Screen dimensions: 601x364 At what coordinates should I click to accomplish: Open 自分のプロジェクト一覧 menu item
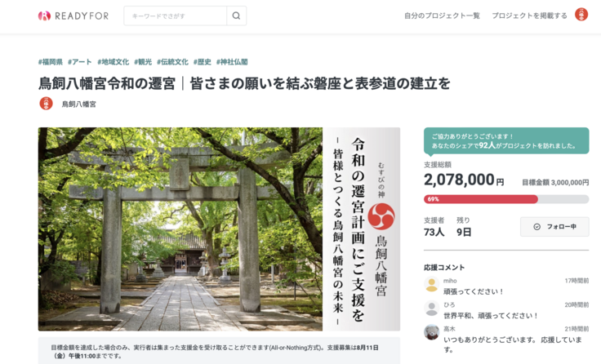pyautogui.click(x=442, y=16)
